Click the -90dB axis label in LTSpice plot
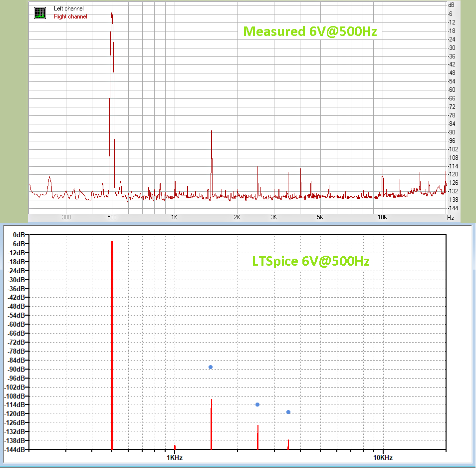 pyautogui.click(x=16, y=369)
